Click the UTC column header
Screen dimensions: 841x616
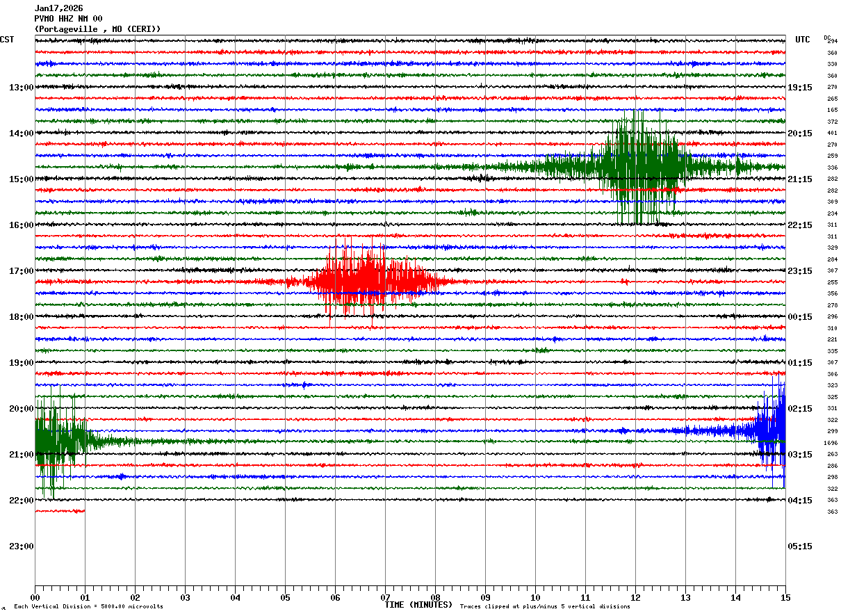pos(803,40)
